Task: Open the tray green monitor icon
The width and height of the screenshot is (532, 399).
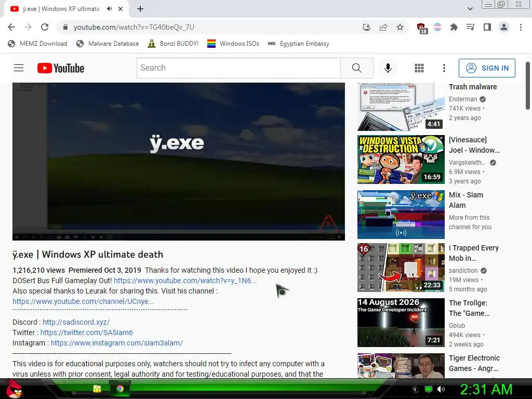Action: (x=429, y=389)
